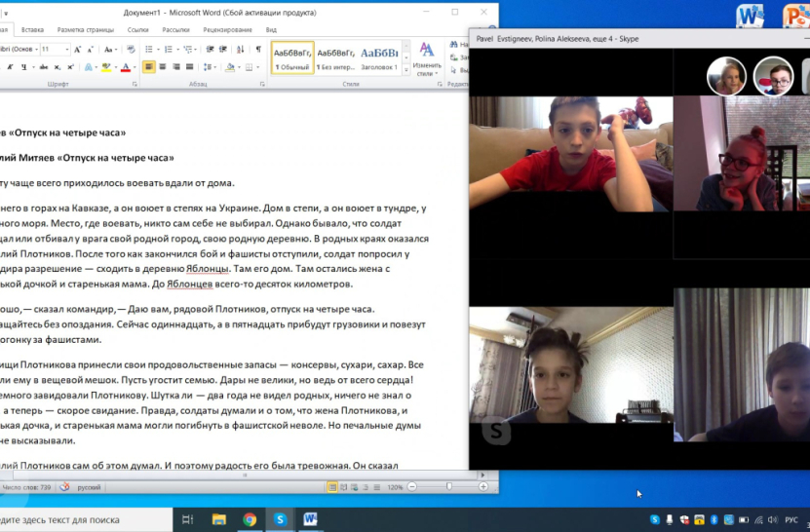The image size is (810, 532).
Task: Open the font name dropdown
Action: click(37, 50)
